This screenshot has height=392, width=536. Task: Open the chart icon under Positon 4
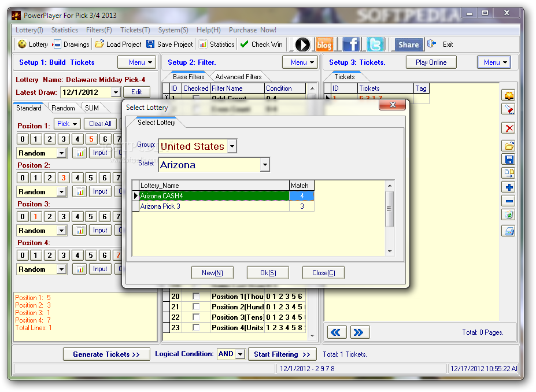pos(80,269)
